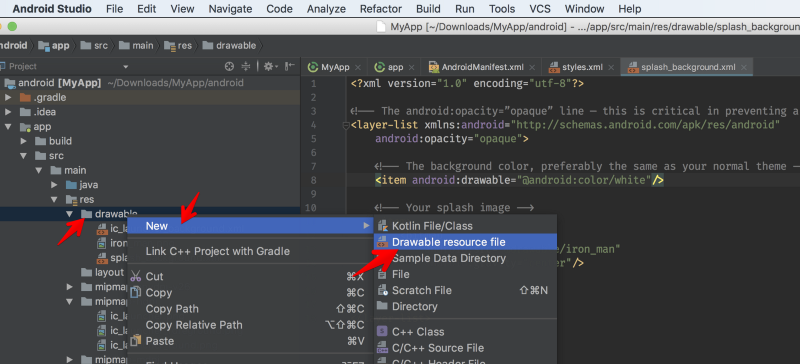This screenshot has height=364, width=800.
Task: Collapse the src folder
Action: [23, 156]
